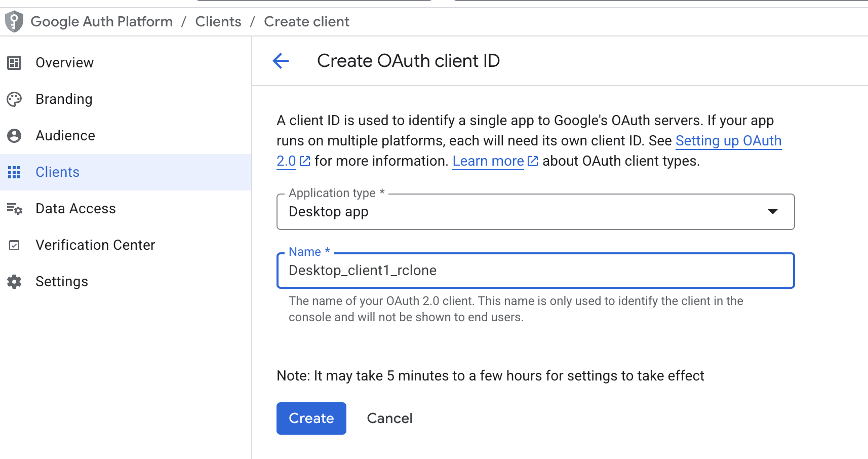
Task: Click the Verification Center checkbox icon
Action: tap(14, 245)
